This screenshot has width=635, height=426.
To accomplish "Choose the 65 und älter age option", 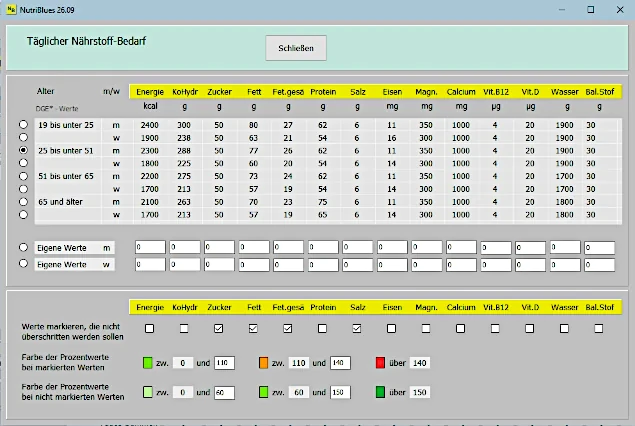I will tap(23, 201).
